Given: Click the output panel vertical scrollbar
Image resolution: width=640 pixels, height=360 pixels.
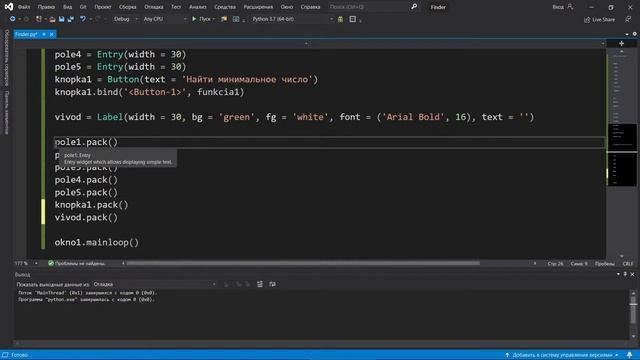Looking at the screenshot, I should coord(633,314).
